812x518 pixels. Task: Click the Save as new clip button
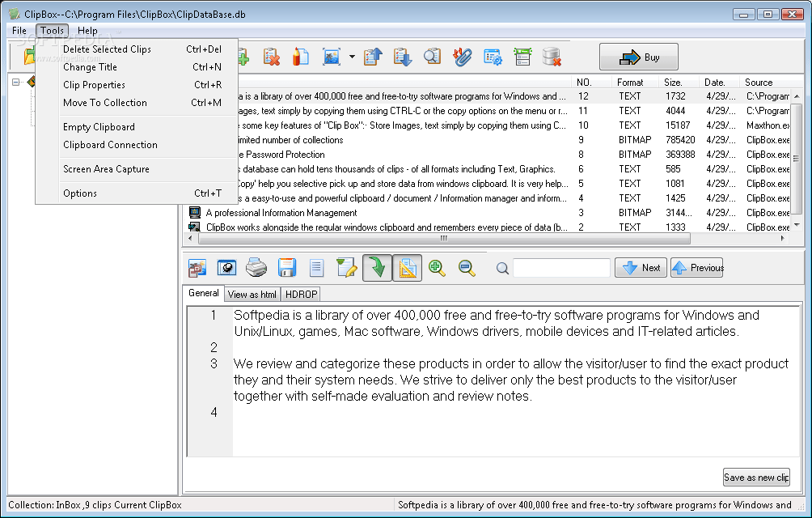coord(756,477)
